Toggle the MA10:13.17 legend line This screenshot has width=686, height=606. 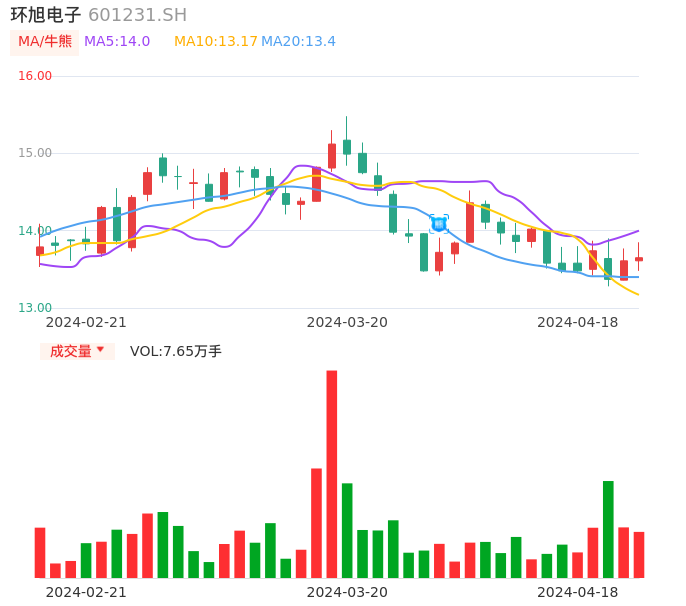click(215, 42)
